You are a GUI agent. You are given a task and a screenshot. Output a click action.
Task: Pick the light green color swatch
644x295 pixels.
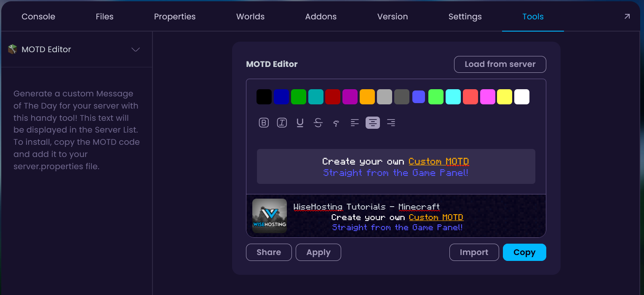436,97
